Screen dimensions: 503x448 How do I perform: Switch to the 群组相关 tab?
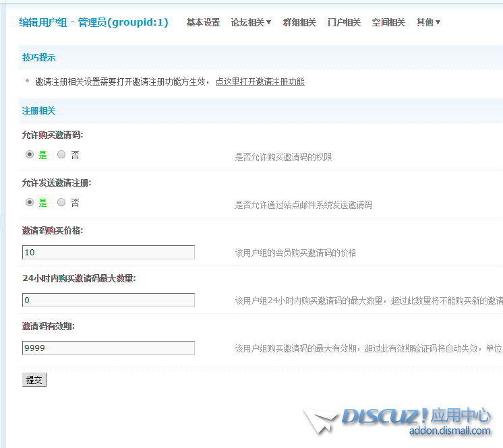tap(299, 23)
